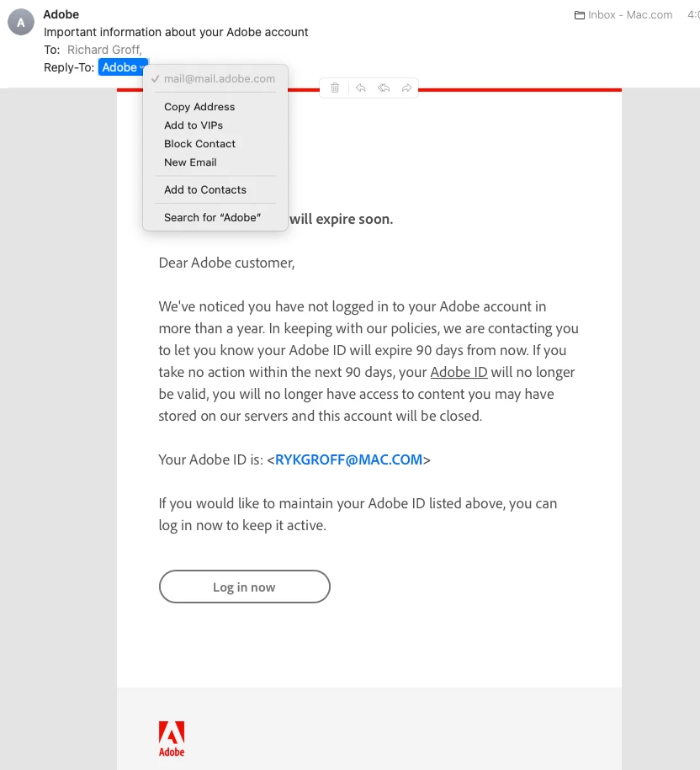Select Block Contact option
The image size is (700, 770).
pyautogui.click(x=215, y=144)
